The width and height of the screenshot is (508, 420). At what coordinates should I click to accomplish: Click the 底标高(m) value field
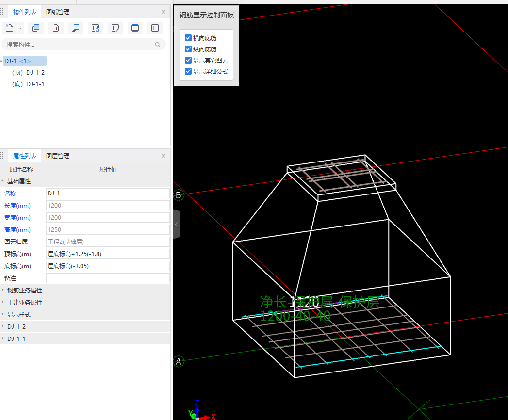click(108, 266)
